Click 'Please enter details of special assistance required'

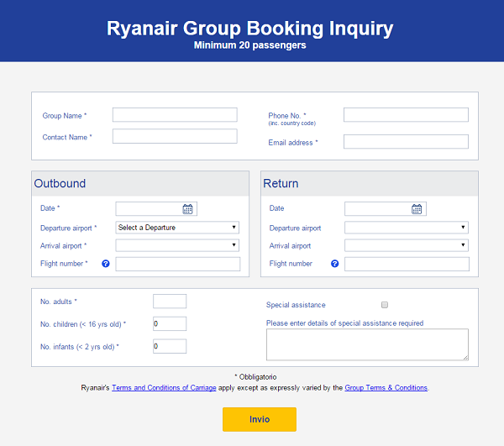point(345,323)
